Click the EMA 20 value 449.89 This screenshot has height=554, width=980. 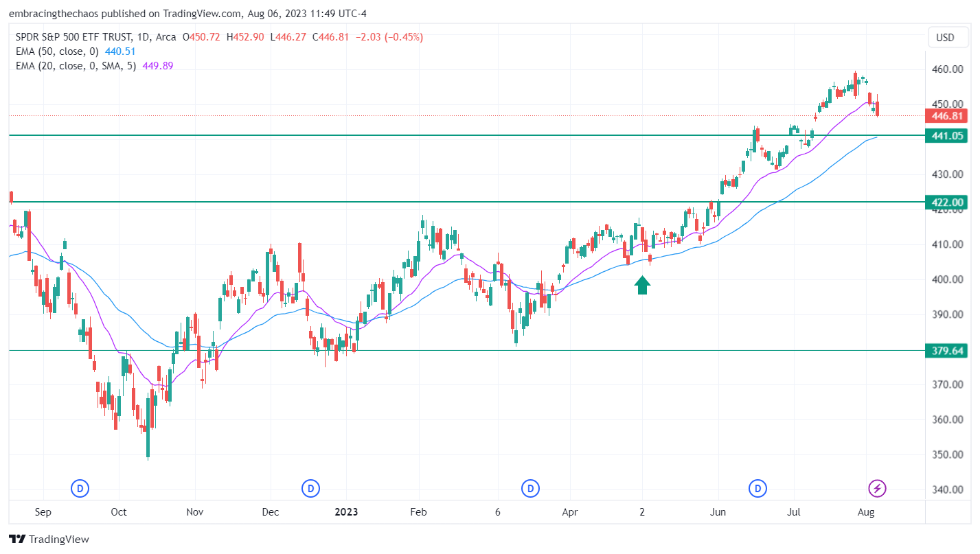[158, 66]
